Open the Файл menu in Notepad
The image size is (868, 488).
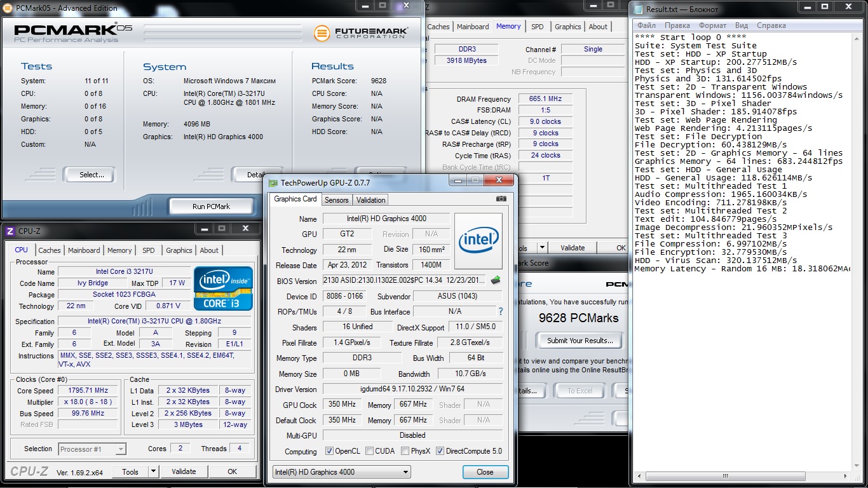(x=647, y=25)
